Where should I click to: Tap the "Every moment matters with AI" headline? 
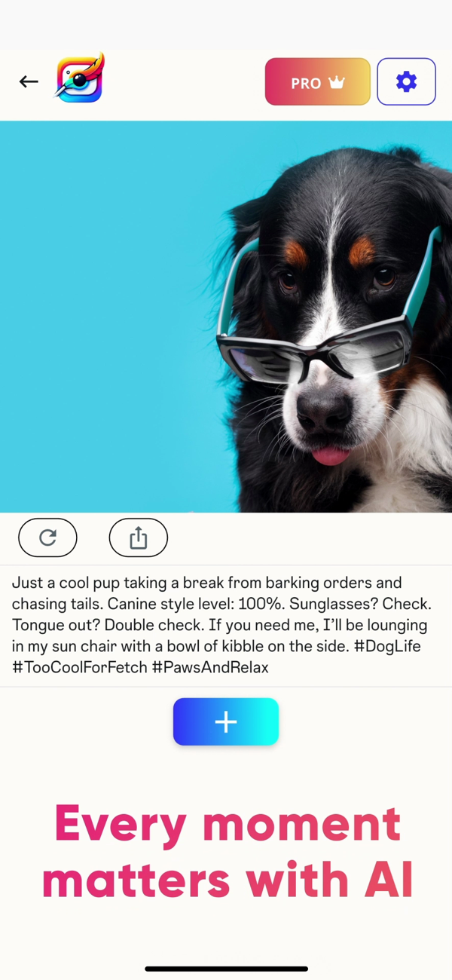(227, 852)
